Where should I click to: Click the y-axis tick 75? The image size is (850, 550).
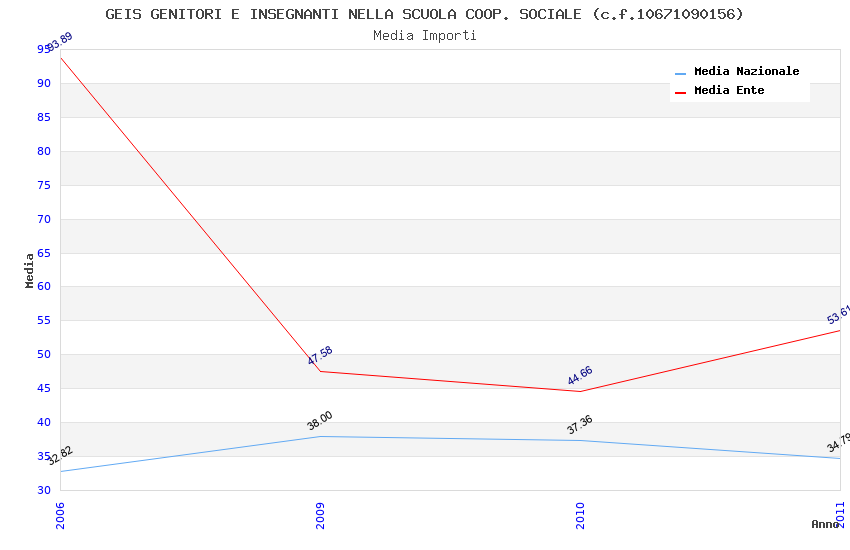pyautogui.click(x=44, y=185)
